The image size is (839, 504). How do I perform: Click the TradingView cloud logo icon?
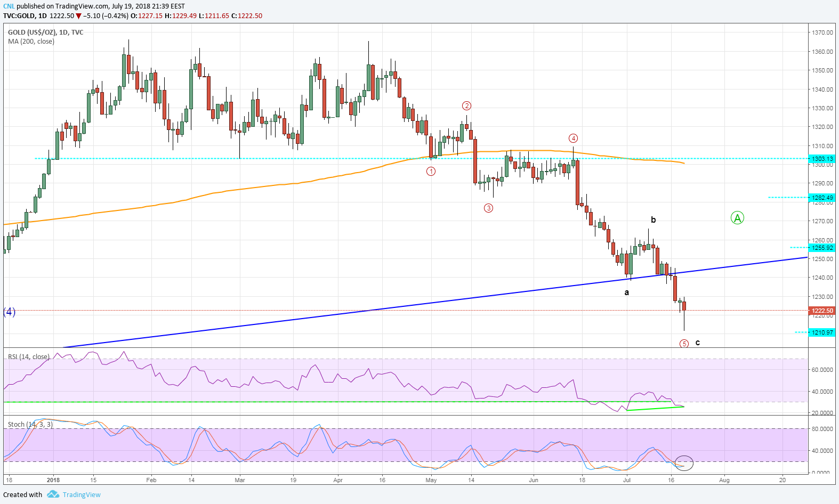[53, 494]
